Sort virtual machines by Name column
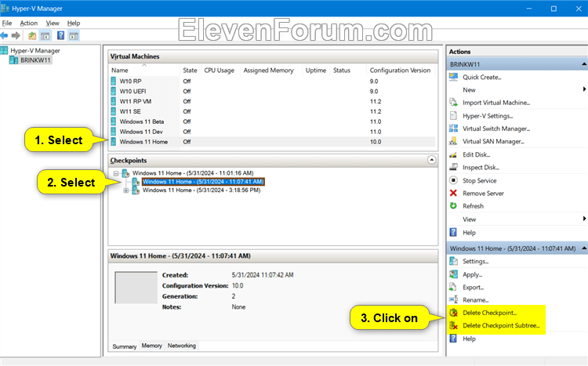The height and width of the screenshot is (366, 588). point(144,70)
